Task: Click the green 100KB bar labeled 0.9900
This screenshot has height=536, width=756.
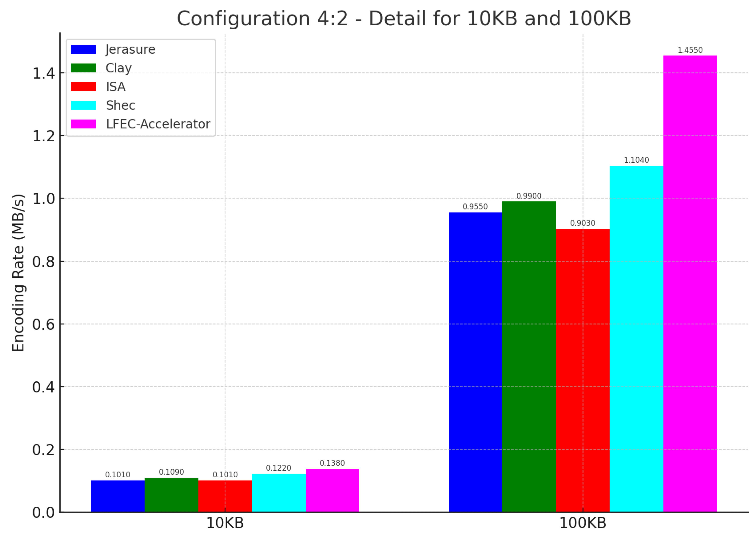Action: pyautogui.click(x=529, y=356)
